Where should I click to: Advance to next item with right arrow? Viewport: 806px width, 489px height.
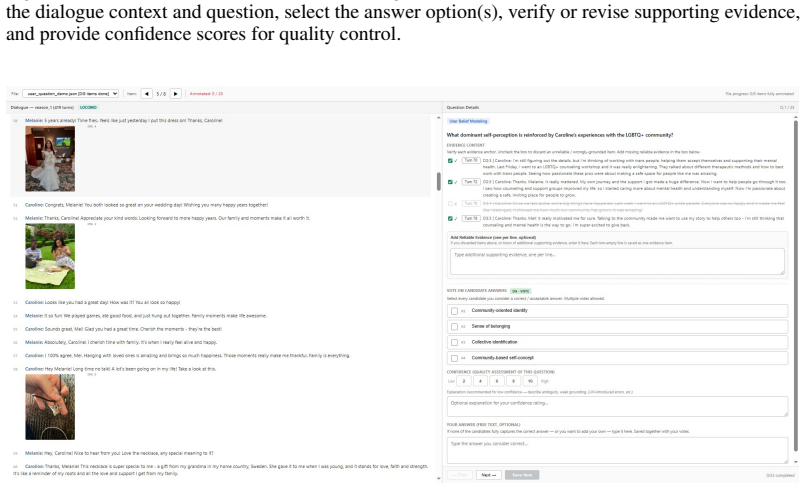pyautogui.click(x=175, y=94)
